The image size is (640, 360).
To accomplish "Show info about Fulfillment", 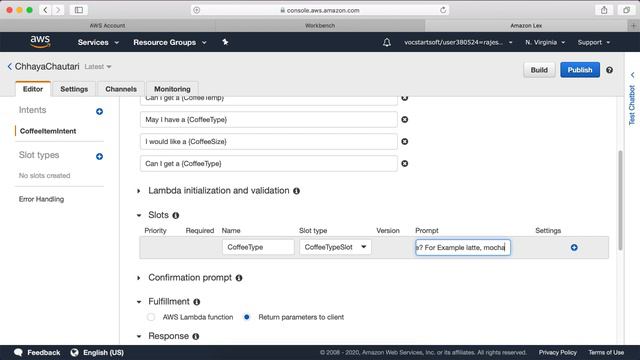I will 196,302.
